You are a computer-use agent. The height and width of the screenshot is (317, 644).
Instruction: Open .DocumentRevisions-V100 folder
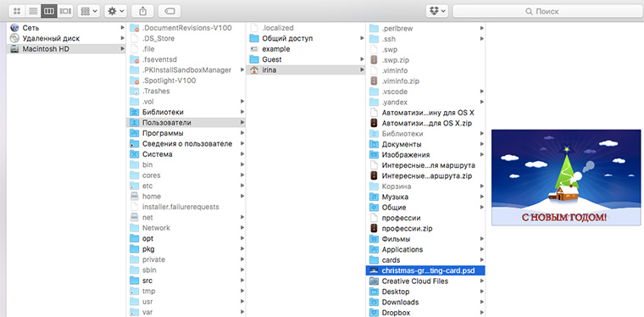[x=186, y=28]
